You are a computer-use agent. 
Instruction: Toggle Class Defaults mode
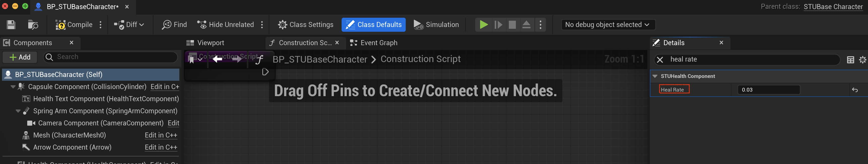[x=373, y=25]
